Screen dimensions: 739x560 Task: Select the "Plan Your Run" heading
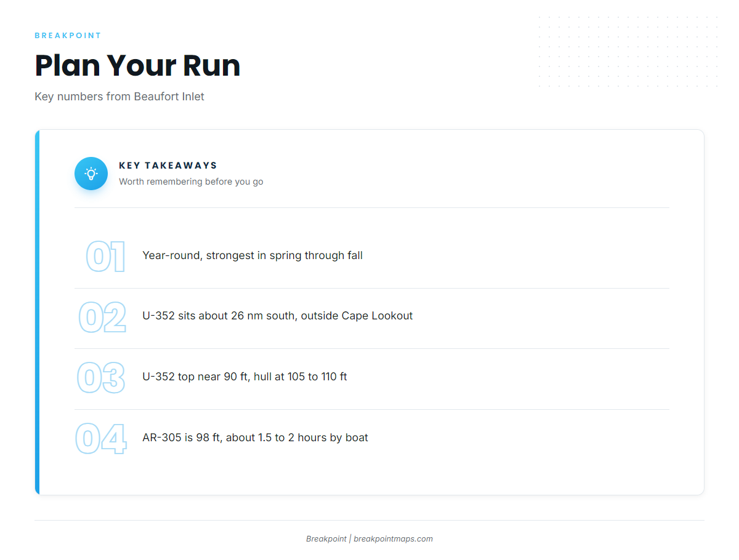137,65
